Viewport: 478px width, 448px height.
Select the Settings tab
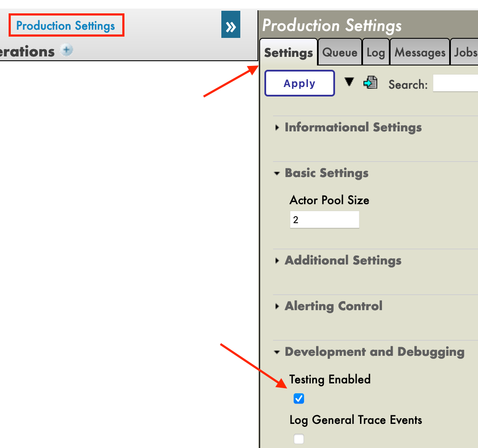click(x=289, y=52)
